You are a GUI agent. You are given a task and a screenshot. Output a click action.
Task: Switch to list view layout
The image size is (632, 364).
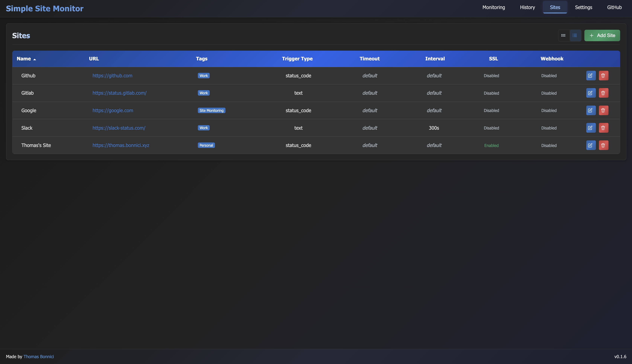point(575,36)
